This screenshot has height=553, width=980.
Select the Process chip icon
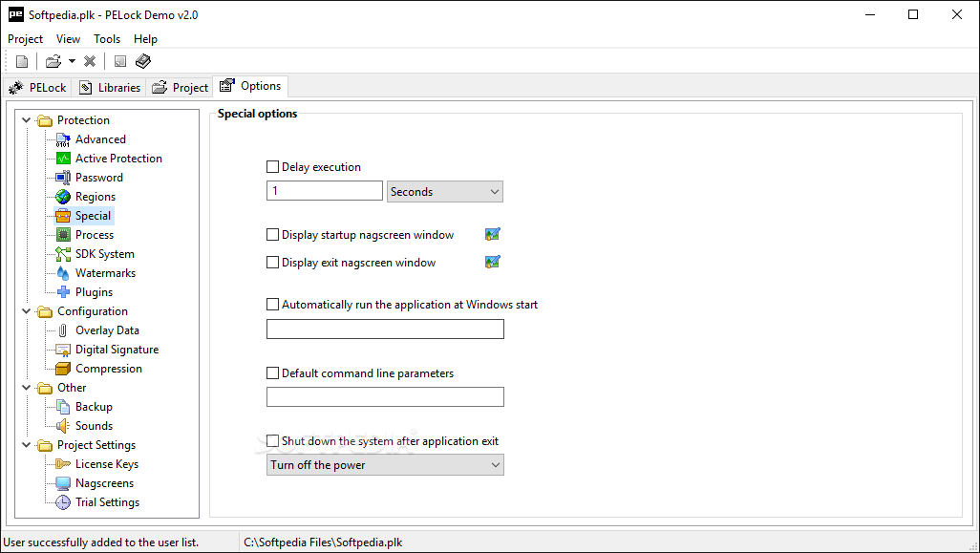point(63,235)
